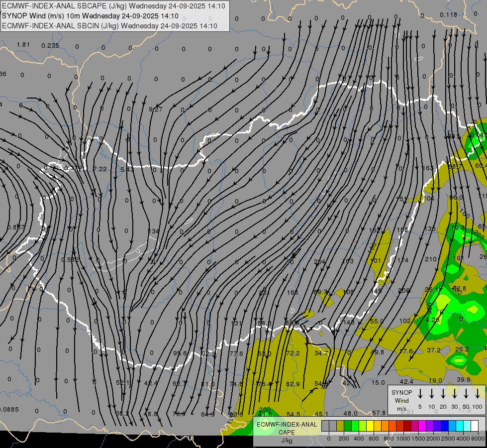Click the 37.2 value on the map
Image resolution: width=487 pixels, height=448 pixels.
434,350
